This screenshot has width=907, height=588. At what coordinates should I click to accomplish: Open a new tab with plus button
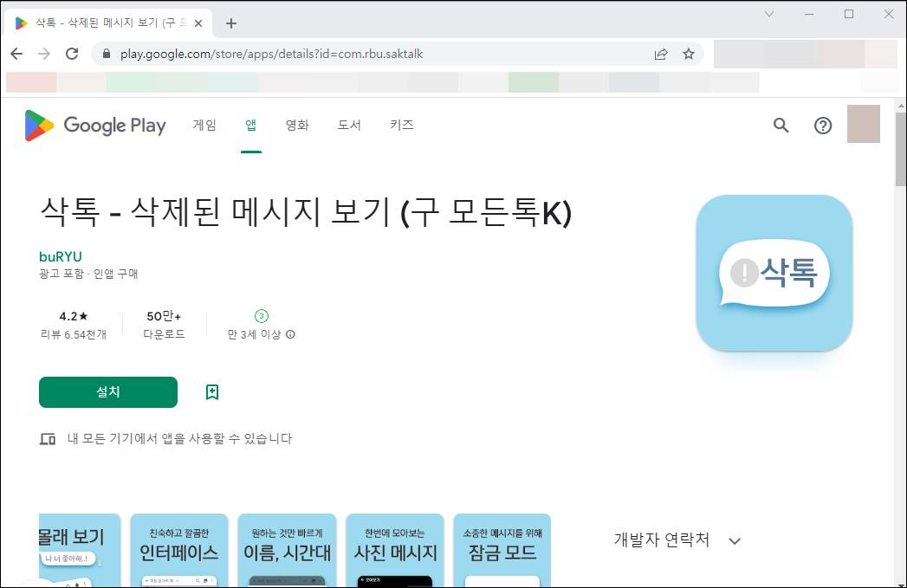pos(231,23)
